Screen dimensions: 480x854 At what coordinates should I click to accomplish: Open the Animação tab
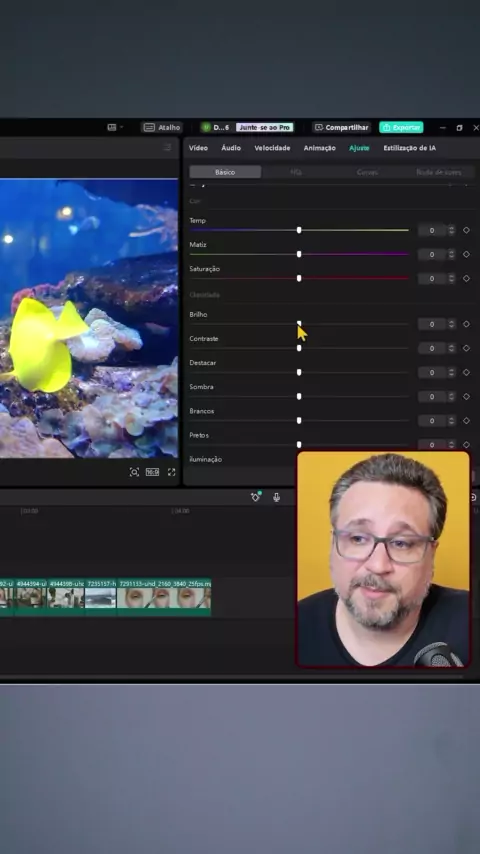coord(319,148)
